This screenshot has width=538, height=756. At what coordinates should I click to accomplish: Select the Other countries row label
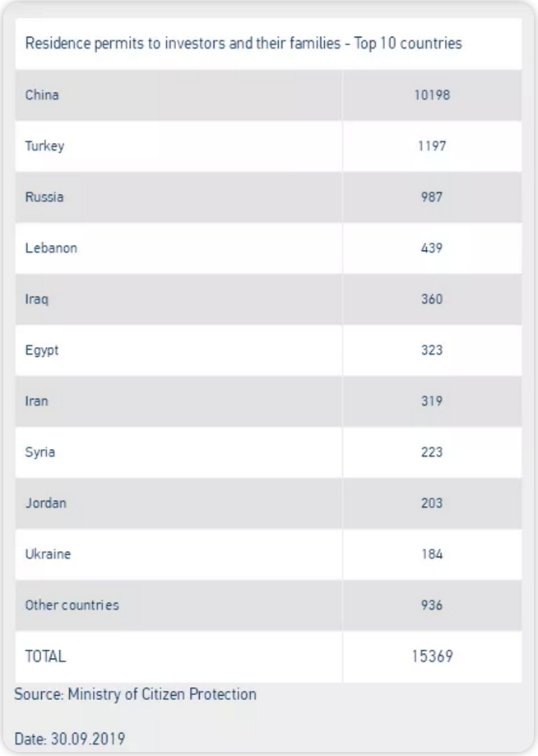pos(72,605)
